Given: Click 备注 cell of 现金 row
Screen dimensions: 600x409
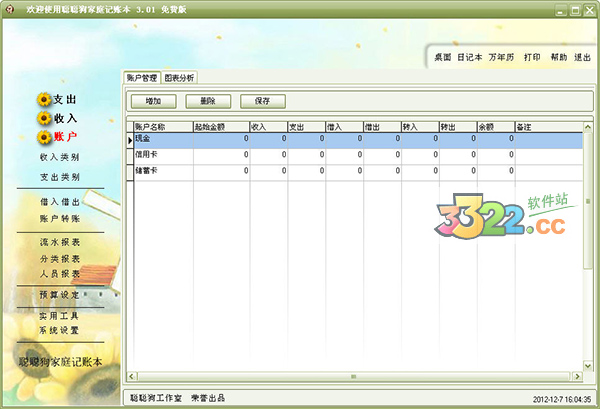Looking at the screenshot, I should click(549, 140).
